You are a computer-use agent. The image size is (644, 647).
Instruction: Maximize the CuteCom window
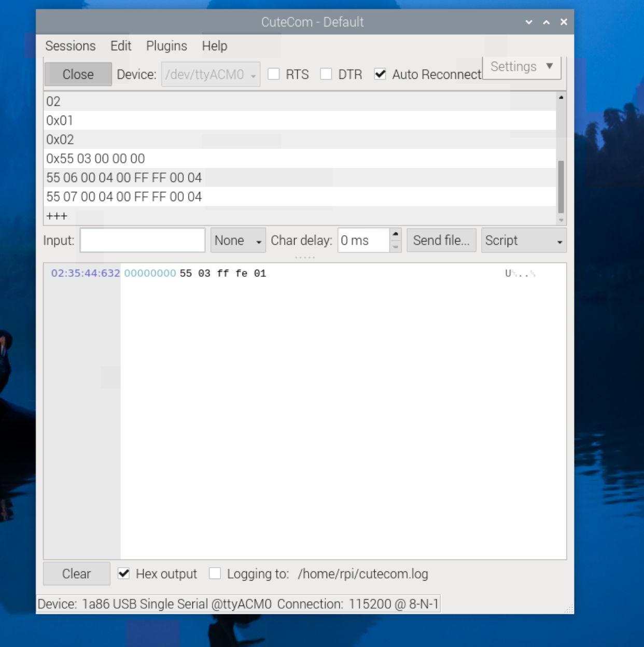tap(547, 22)
